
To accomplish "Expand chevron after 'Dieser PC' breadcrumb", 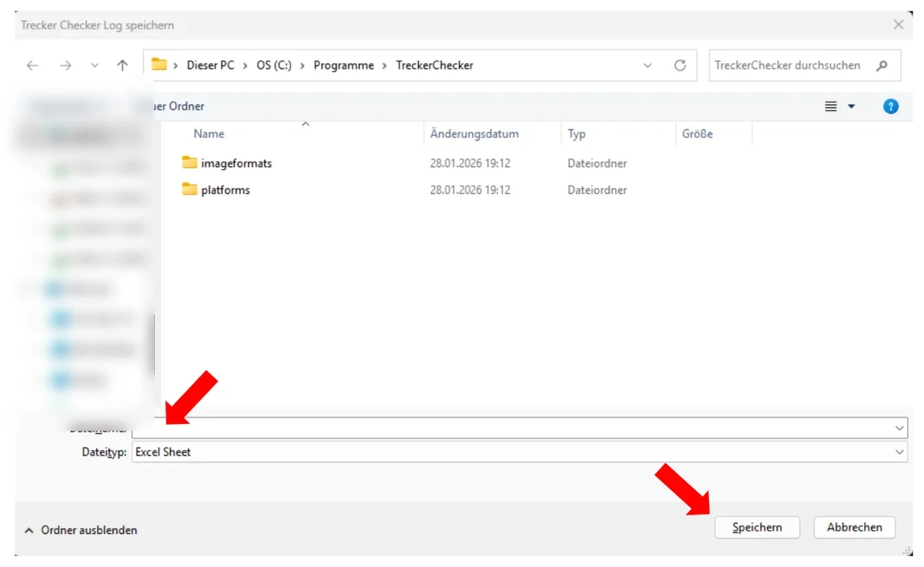I will click(246, 65).
